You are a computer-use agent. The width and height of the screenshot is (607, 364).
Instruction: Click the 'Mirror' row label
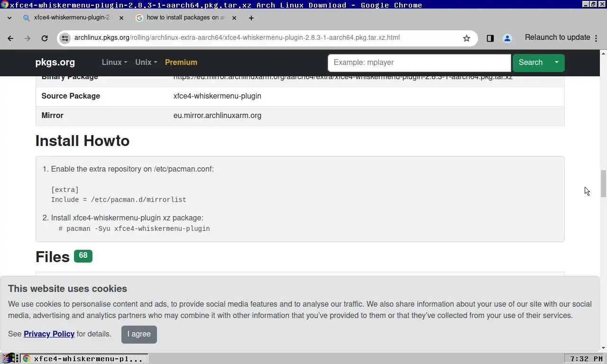pyautogui.click(x=52, y=115)
